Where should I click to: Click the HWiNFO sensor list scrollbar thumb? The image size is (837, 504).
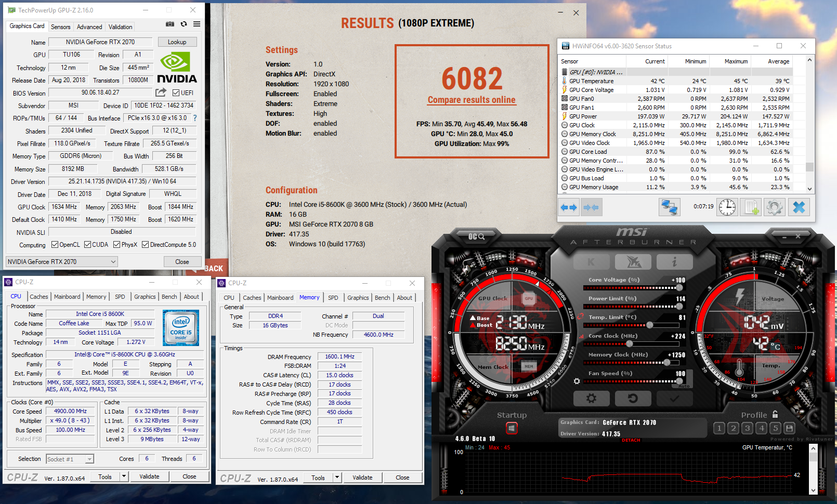(x=809, y=167)
